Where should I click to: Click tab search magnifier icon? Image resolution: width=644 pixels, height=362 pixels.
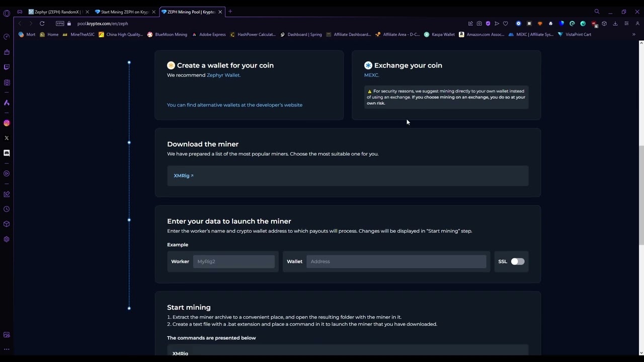pos(597,12)
